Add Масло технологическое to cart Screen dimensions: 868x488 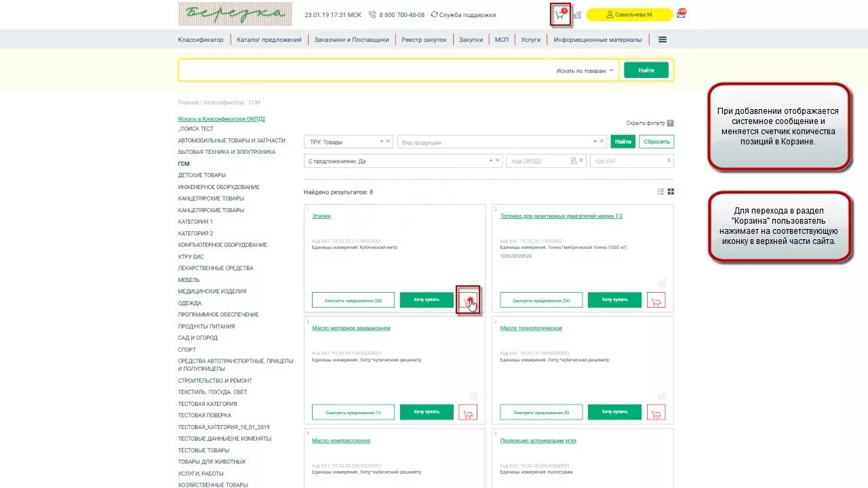(656, 412)
